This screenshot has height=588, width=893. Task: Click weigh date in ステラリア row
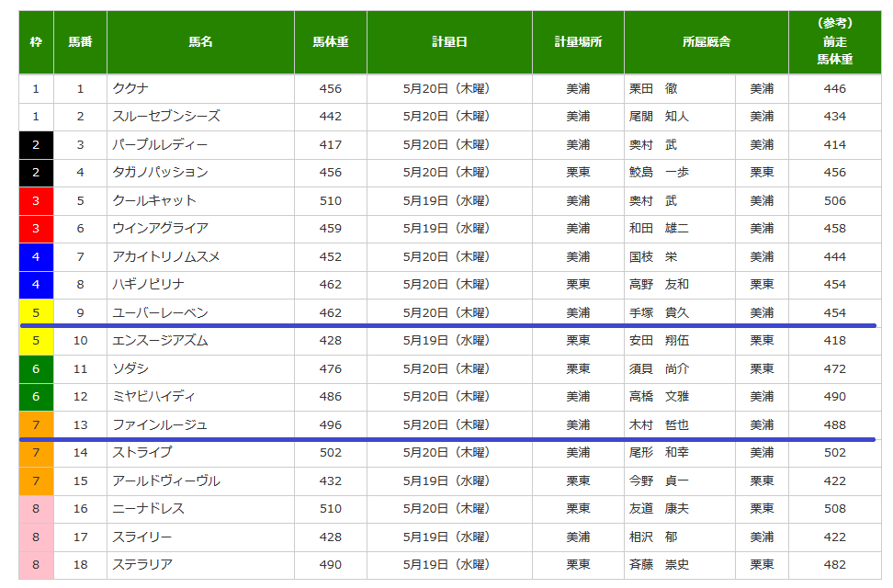(446, 565)
